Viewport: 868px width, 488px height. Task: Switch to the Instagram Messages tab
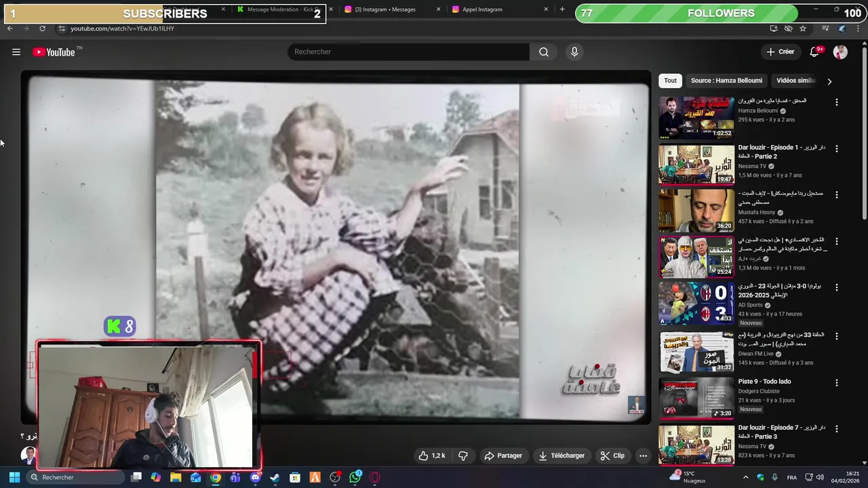coord(384,9)
